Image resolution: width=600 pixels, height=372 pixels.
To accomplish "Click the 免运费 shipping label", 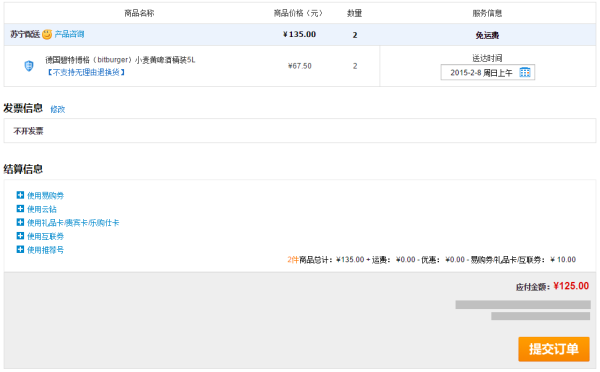I will coord(487,35).
